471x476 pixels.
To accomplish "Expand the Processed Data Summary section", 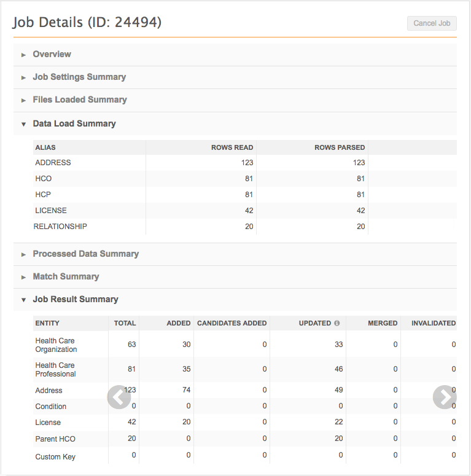I will (85, 254).
